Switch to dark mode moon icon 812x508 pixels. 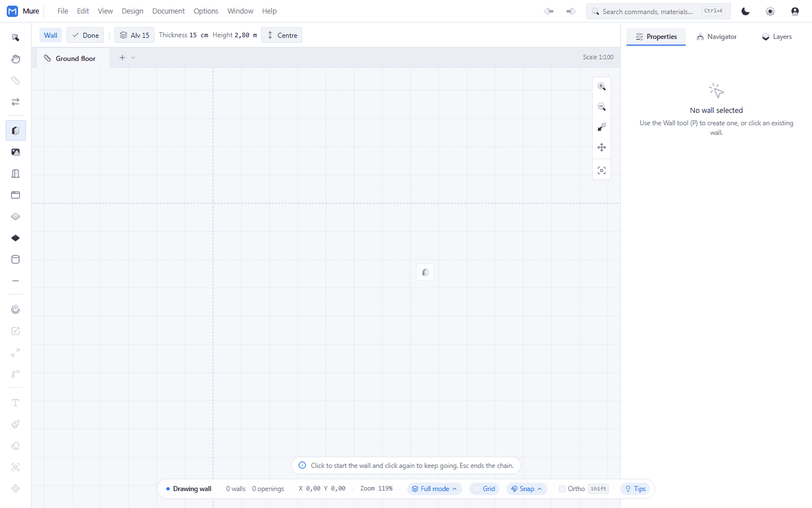coord(745,11)
